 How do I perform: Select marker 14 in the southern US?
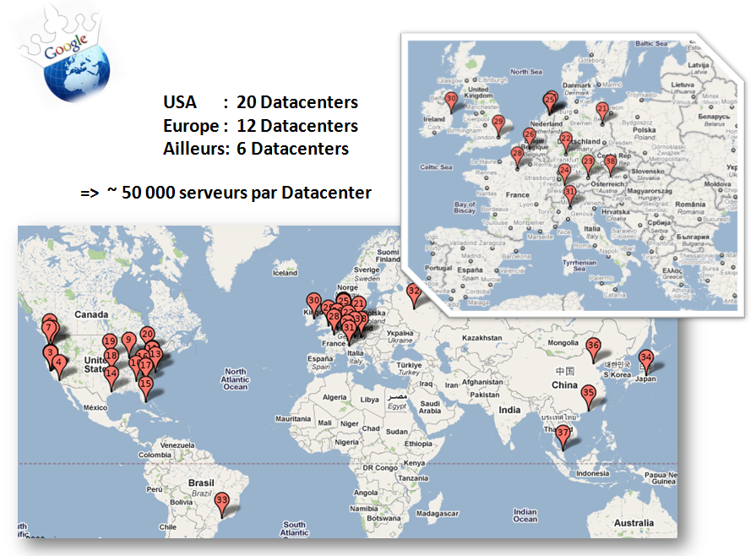click(x=111, y=374)
